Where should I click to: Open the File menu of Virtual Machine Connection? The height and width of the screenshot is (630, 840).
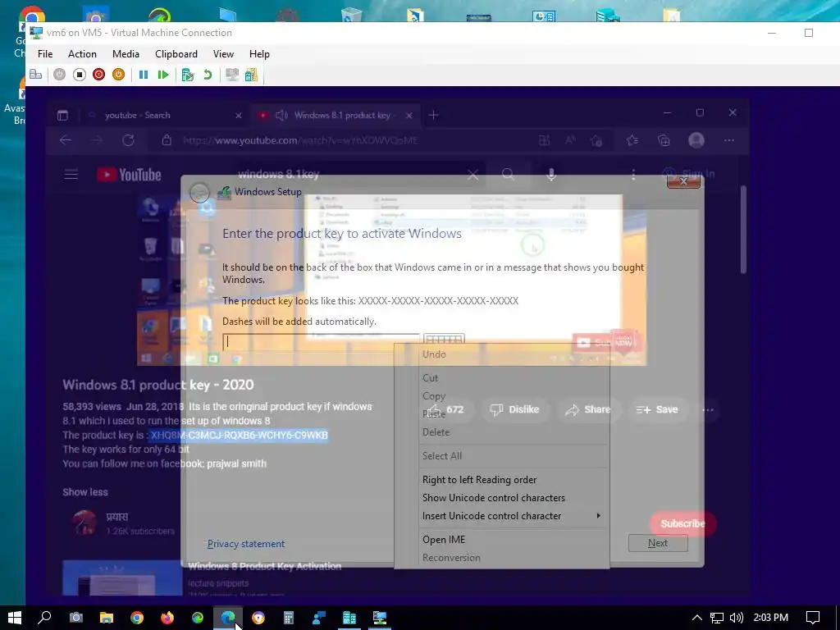coord(45,54)
